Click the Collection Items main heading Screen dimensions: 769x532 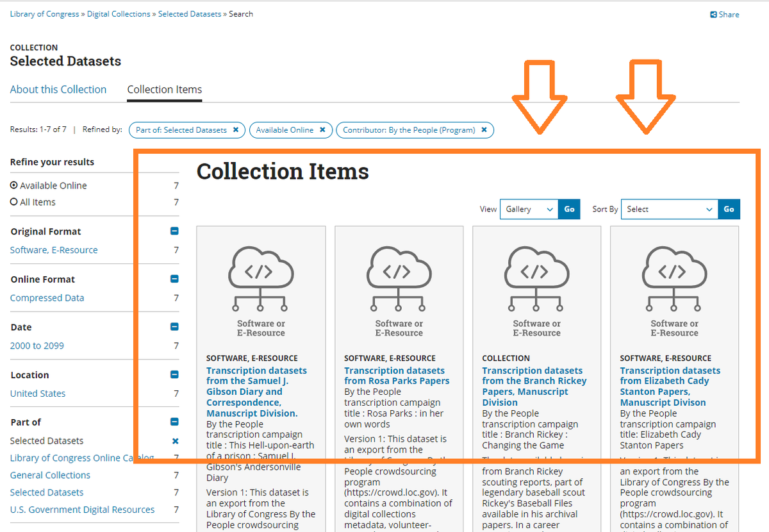coord(283,171)
